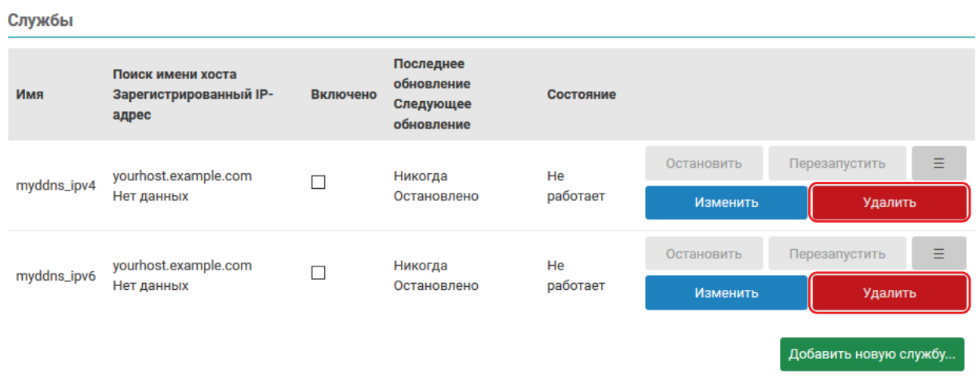Screen dimensions: 980x384
Task: Click Остановить in the myddns_ipv6 row
Action: pyautogui.click(x=704, y=254)
